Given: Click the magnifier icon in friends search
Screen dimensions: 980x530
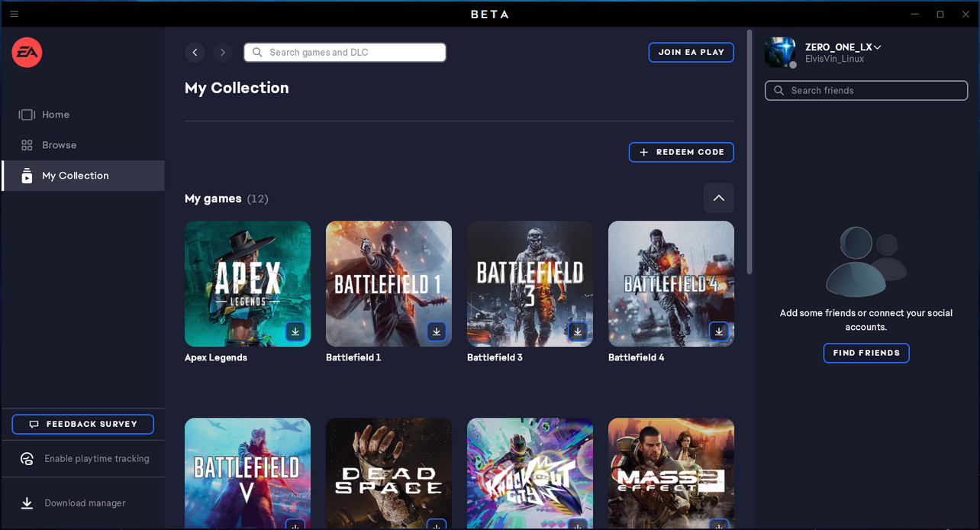Looking at the screenshot, I should point(779,90).
